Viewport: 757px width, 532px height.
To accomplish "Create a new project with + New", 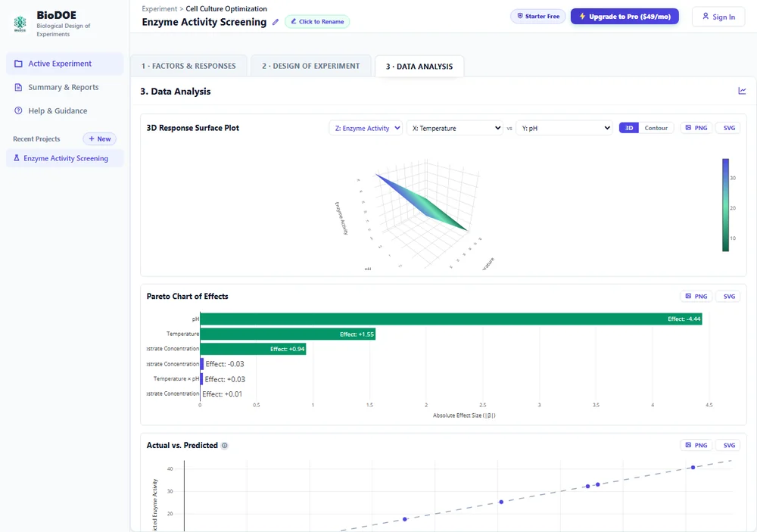I will tap(99, 139).
